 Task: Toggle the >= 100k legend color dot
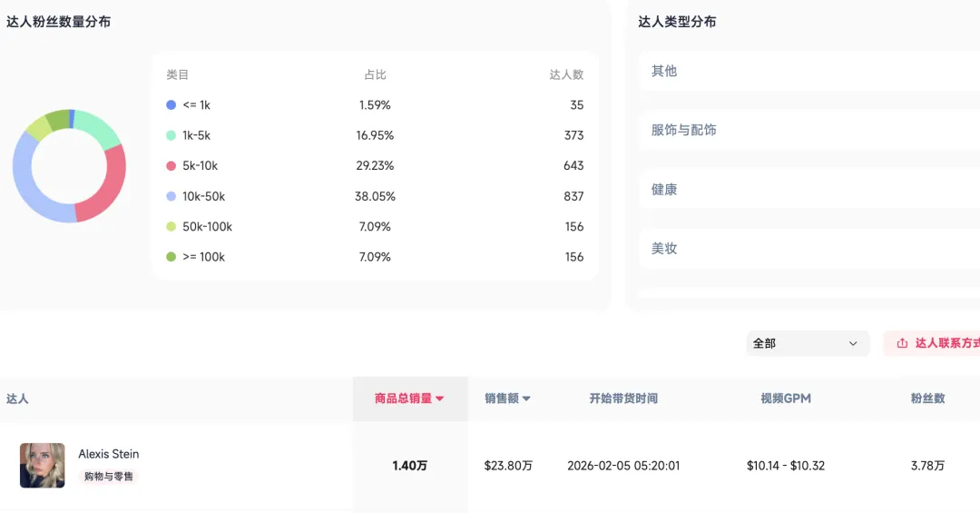(171, 257)
